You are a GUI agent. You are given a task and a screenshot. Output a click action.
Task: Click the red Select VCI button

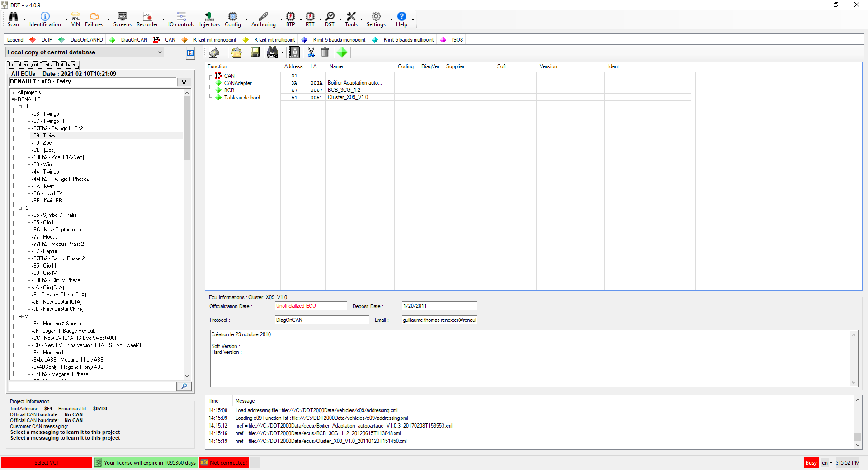pos(46,463)
